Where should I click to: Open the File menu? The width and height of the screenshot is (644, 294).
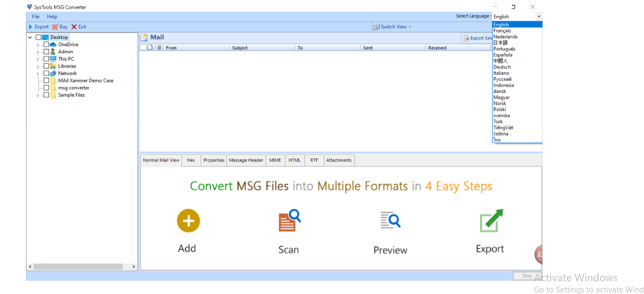pyautogui.click(x=36, y=16)
